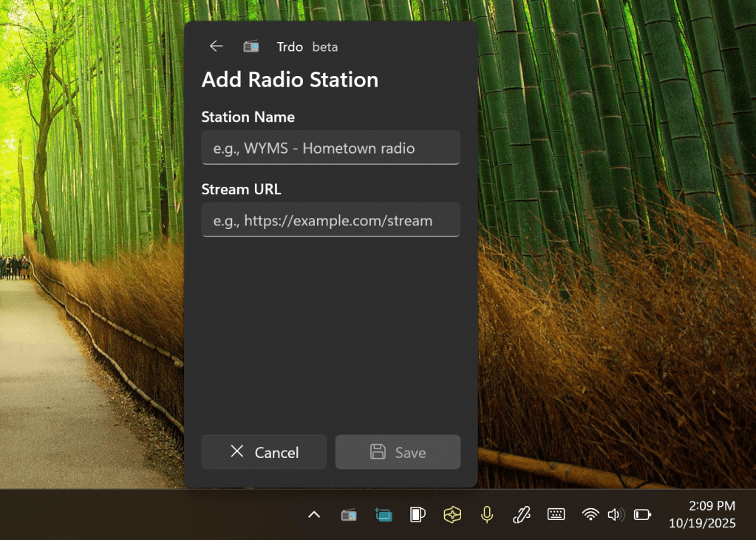Click the Station Name label

(248, 117)
